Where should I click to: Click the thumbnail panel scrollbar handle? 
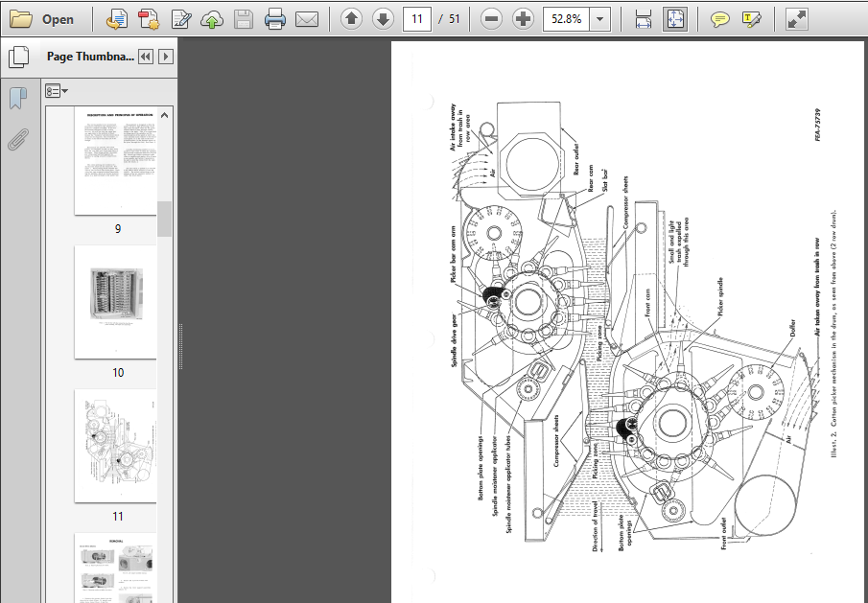pyautogui.click(x=164, y=220)
